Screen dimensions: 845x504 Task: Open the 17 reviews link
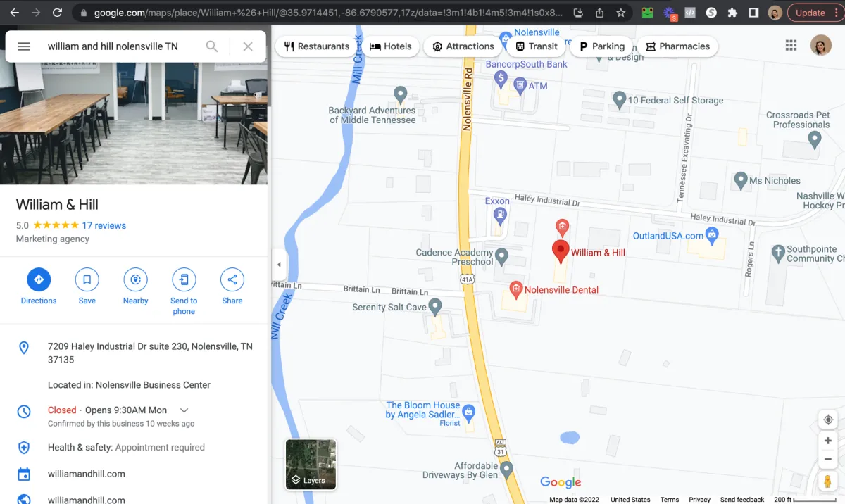pyautogui.click(x=104, y=226)
